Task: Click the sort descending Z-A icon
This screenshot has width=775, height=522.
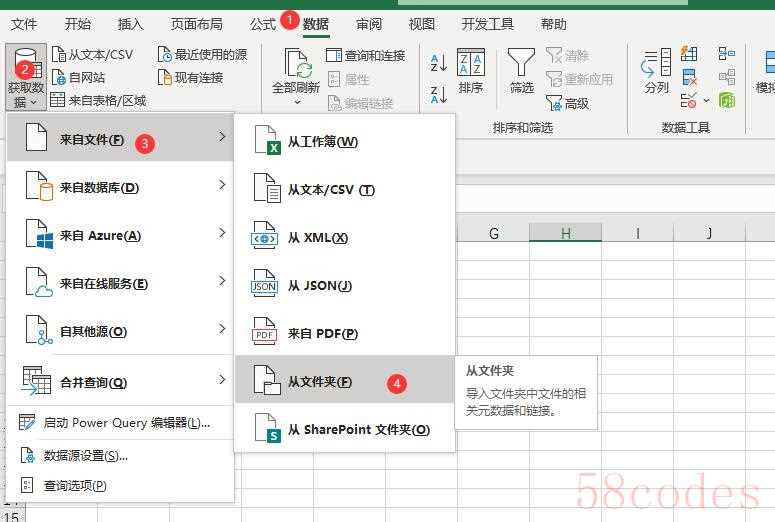Action: pos(438,95)
